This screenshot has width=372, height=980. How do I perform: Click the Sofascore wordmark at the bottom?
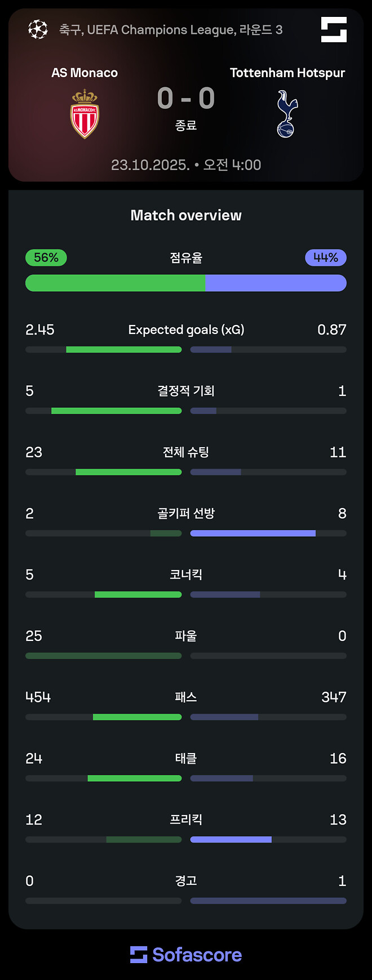click(197, 955)
